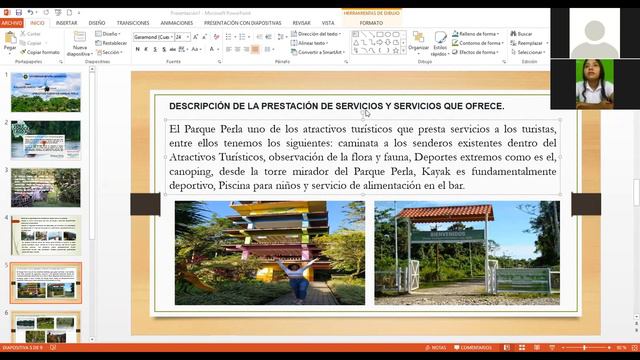The image size is (640, 360).
Task: Toggle strikethrough (abc) formatting
Action: coord(173,49)
